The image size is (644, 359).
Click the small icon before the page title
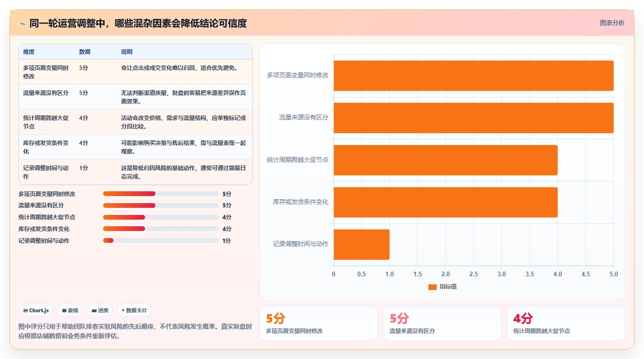(22, 23)
